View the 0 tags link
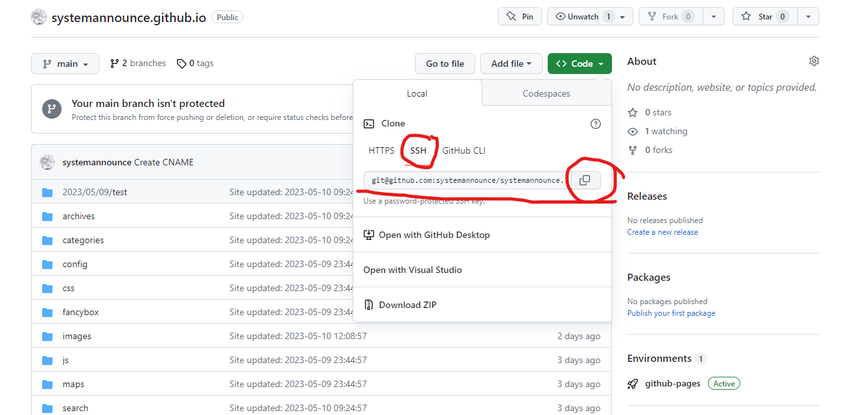Screen dimensions: 868x415 pos(196,63)
